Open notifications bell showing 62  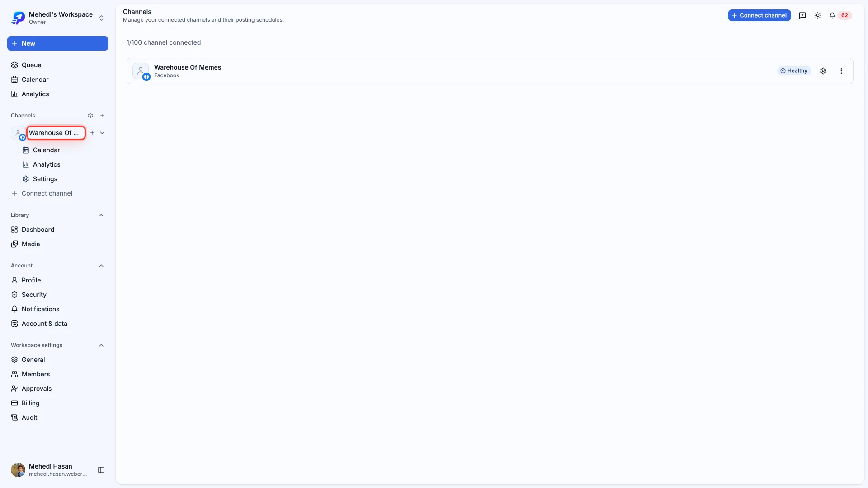pos(840,15)
